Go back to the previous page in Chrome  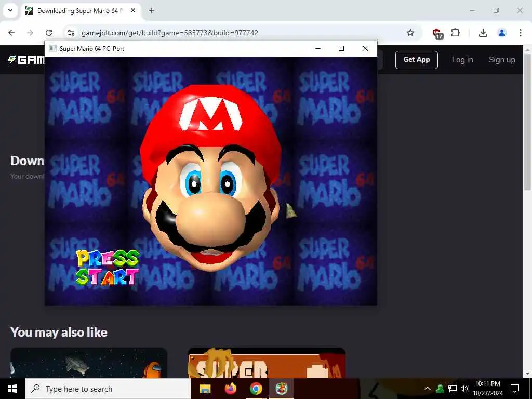11,33
